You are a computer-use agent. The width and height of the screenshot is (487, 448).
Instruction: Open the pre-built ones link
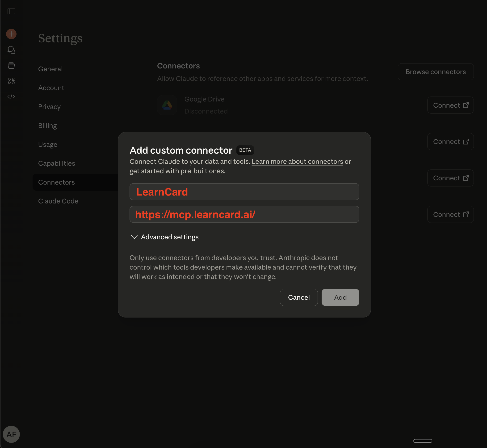click(202, 171)
